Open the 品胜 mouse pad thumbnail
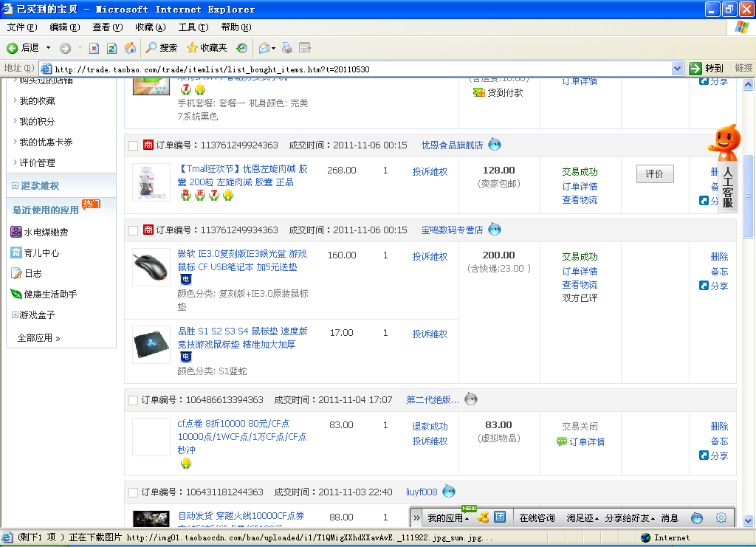Screen dimensions: 756x547 pos(151,345)
